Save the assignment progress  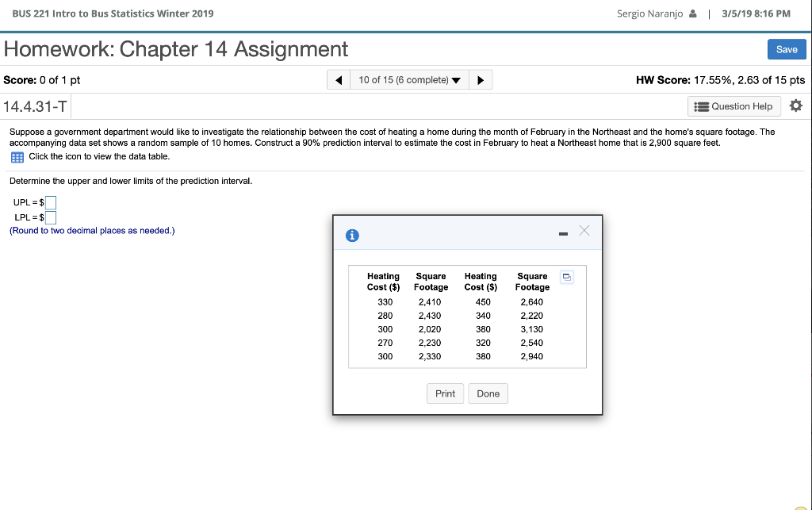(786, 48)
